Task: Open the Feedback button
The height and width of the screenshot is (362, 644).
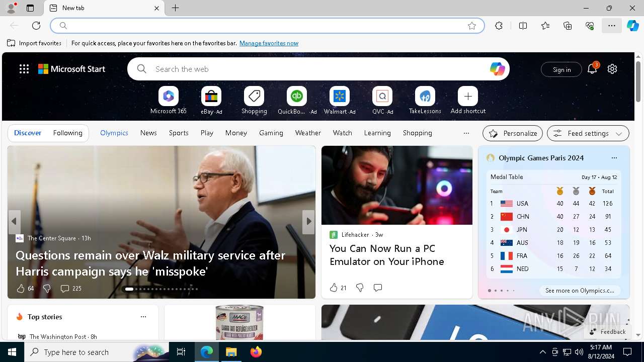Action: click(x=607, y=332)
